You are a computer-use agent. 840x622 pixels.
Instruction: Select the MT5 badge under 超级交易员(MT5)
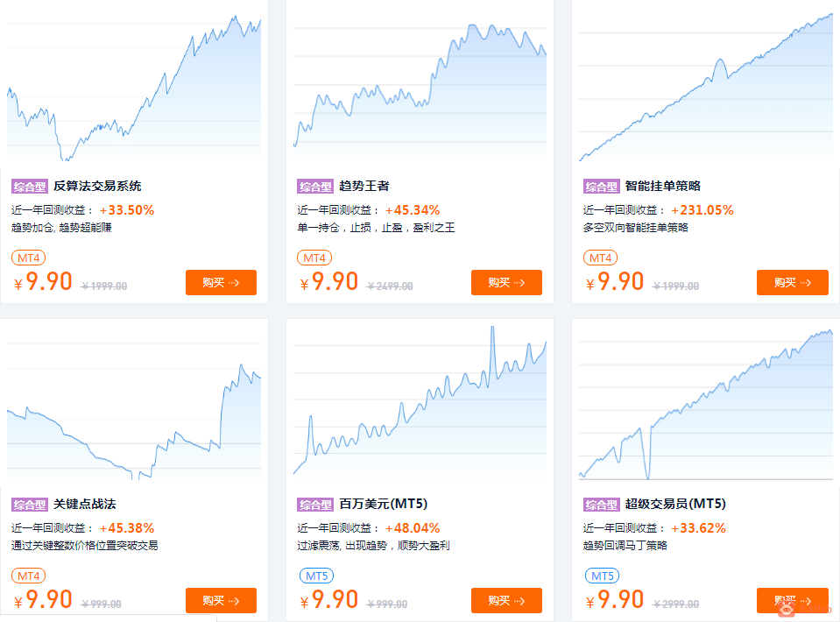[602, 576]
